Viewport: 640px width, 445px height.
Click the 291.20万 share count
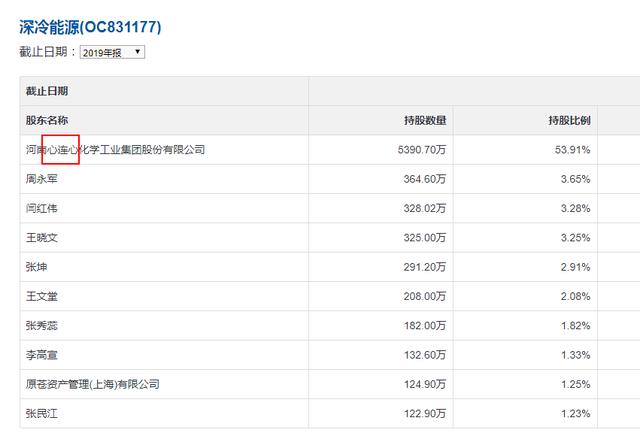click(424, 267)
